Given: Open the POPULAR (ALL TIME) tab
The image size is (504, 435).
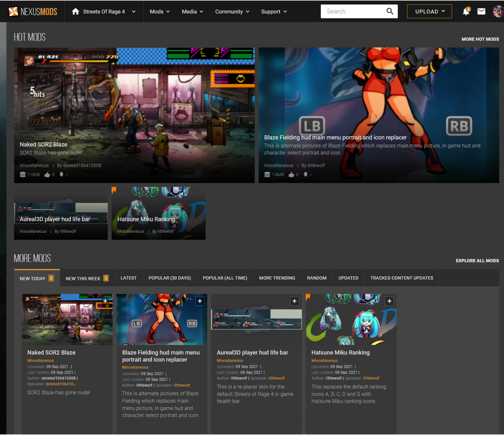Looking at the screenshot, I should tap(225, 278).
